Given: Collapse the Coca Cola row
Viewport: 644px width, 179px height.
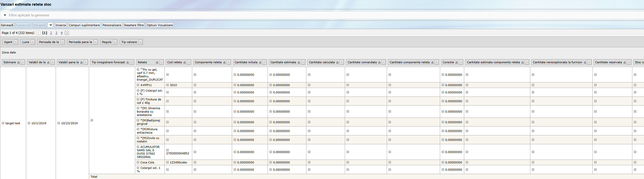Looking at the screenshot, I should [138, 162].
